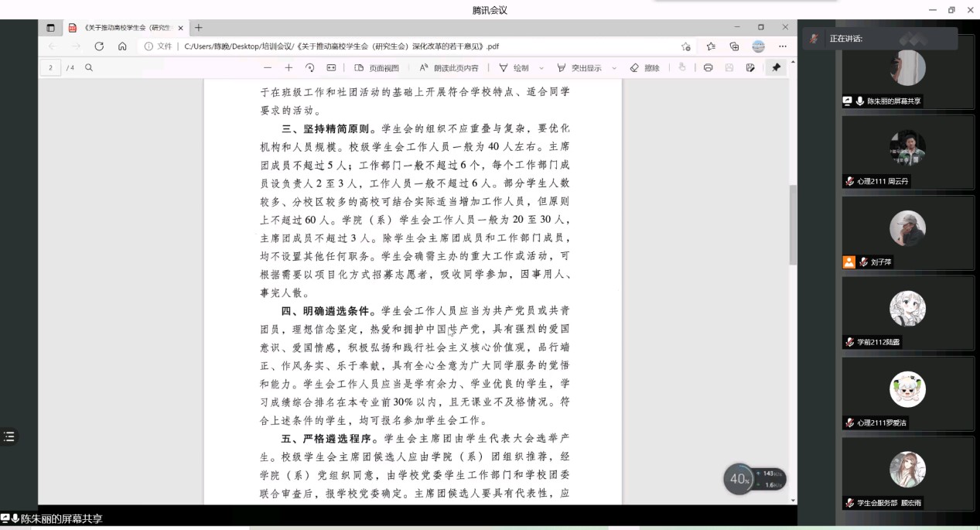Print the PDF document
The image size is (980, 530).
click(x=708, y=68)
